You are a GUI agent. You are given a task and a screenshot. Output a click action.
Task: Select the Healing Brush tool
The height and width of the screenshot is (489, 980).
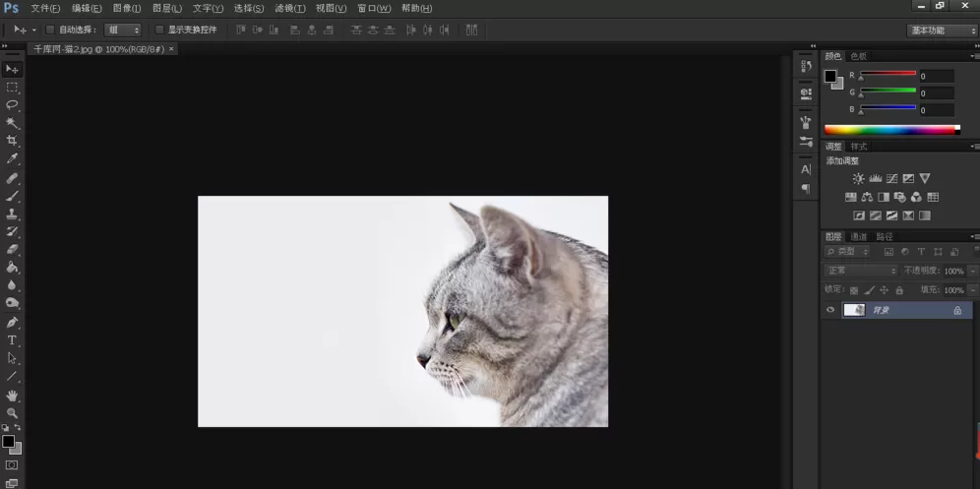pos(12,178)
